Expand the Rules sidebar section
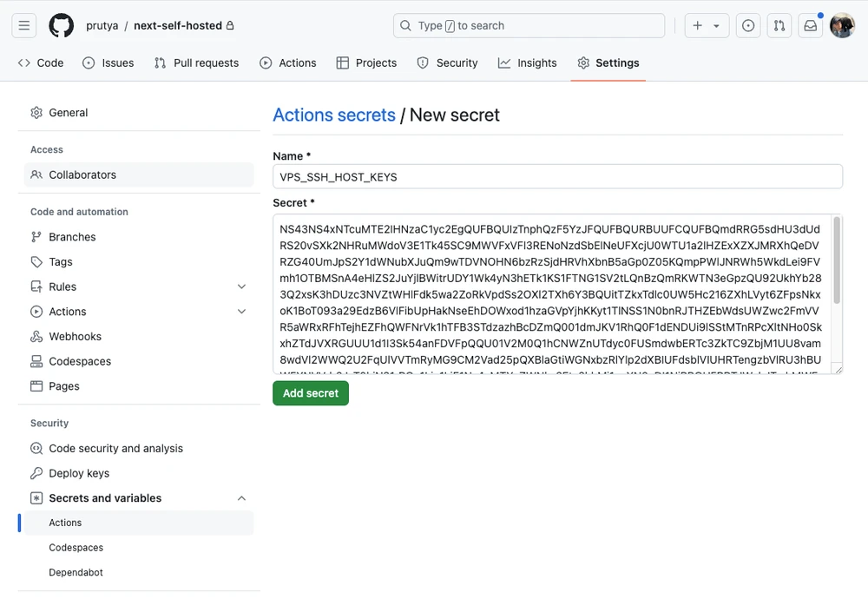This screenshot has width=868, height=599. tap(241, 286)
